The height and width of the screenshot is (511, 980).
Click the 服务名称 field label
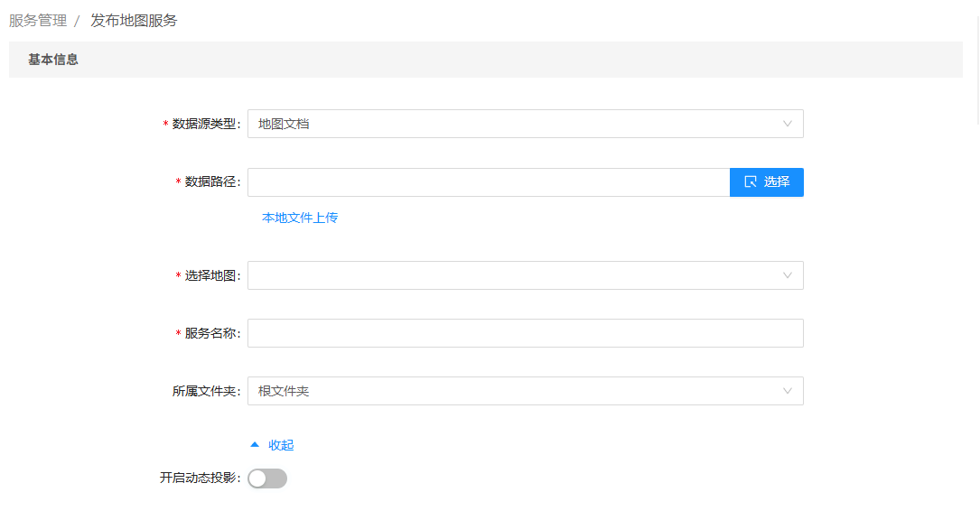coord(211,333)
